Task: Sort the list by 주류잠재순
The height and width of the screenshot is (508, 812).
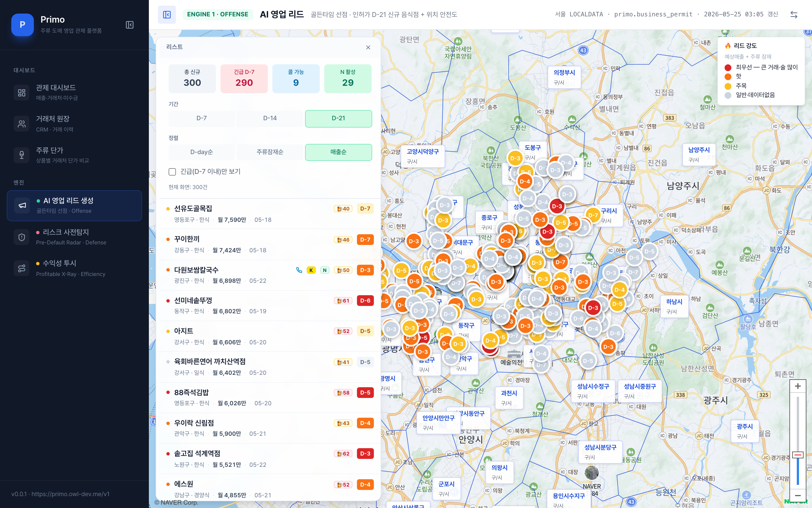Action: pyautogui.click(x=270, y=152)
